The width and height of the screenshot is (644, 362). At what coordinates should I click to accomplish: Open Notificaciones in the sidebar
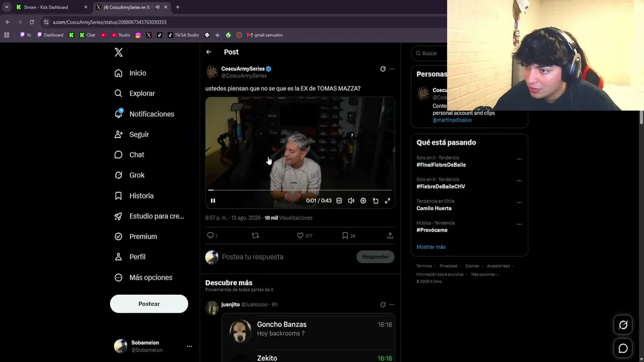(144, 114)
